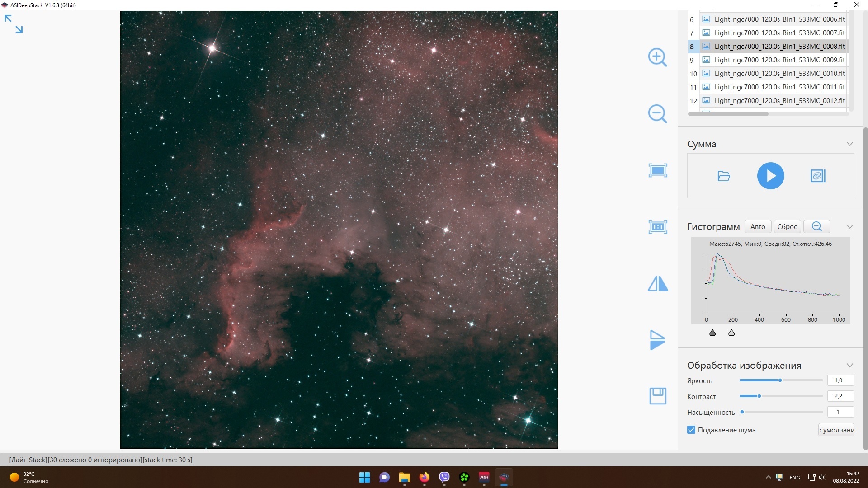Click the batch stack icon in Сумма
This screenshot has height=488, width=868.
(818, 176)
